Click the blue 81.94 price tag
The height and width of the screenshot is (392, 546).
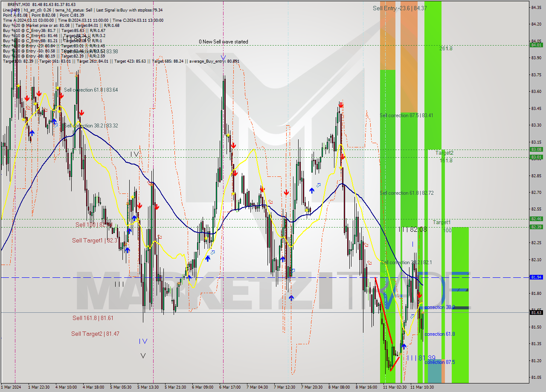pos(536,277)
